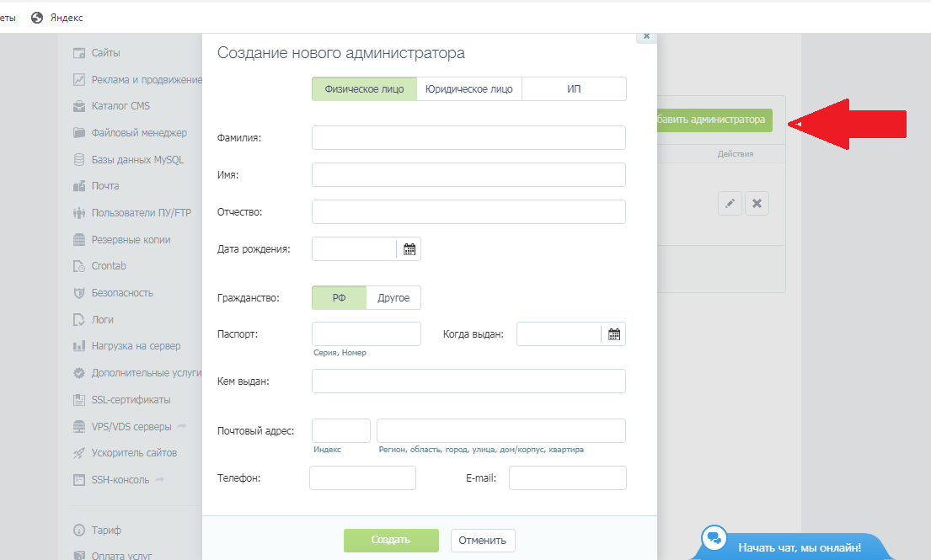Open the Почта sidebar menu item
This screenshot has width=931, height=560.
105,186
